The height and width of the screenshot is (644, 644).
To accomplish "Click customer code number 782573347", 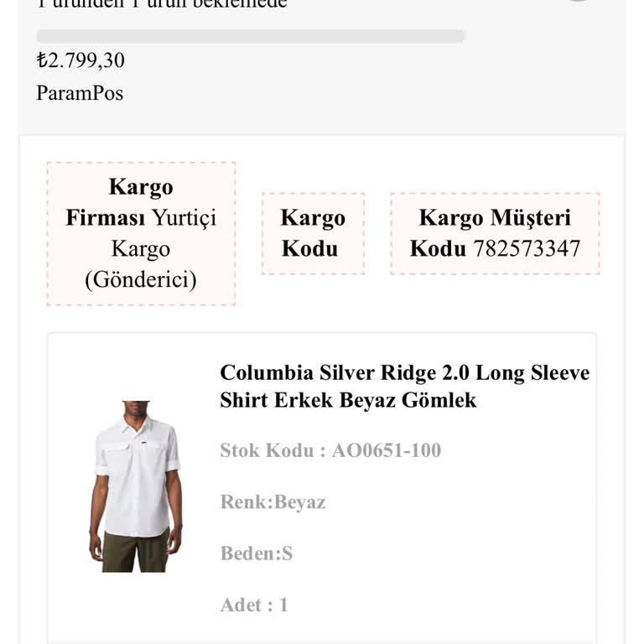I will (x=527, y=248).
